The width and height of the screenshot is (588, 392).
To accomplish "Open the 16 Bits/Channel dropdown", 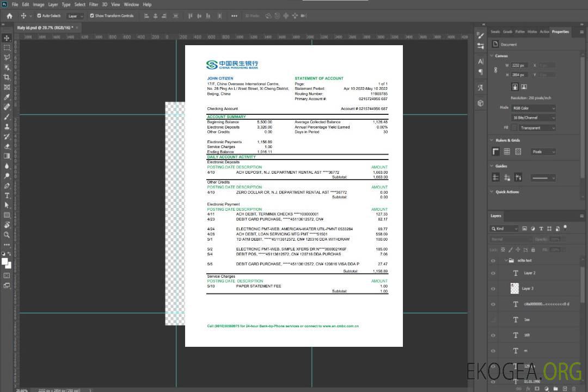I will click(534, 118).
